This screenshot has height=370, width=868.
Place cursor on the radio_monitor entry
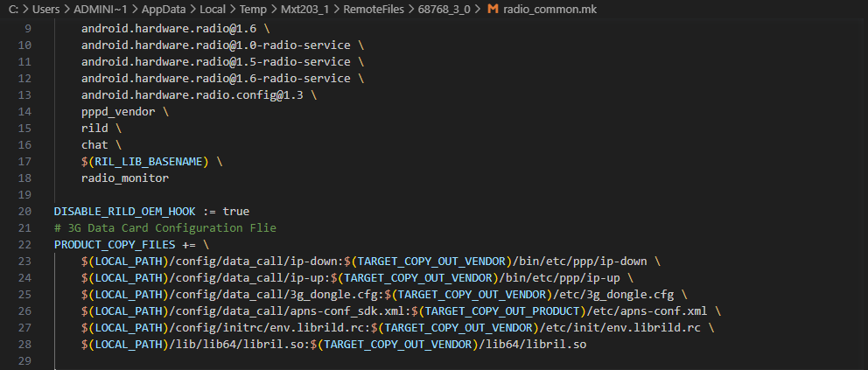[x=124, y=178]
